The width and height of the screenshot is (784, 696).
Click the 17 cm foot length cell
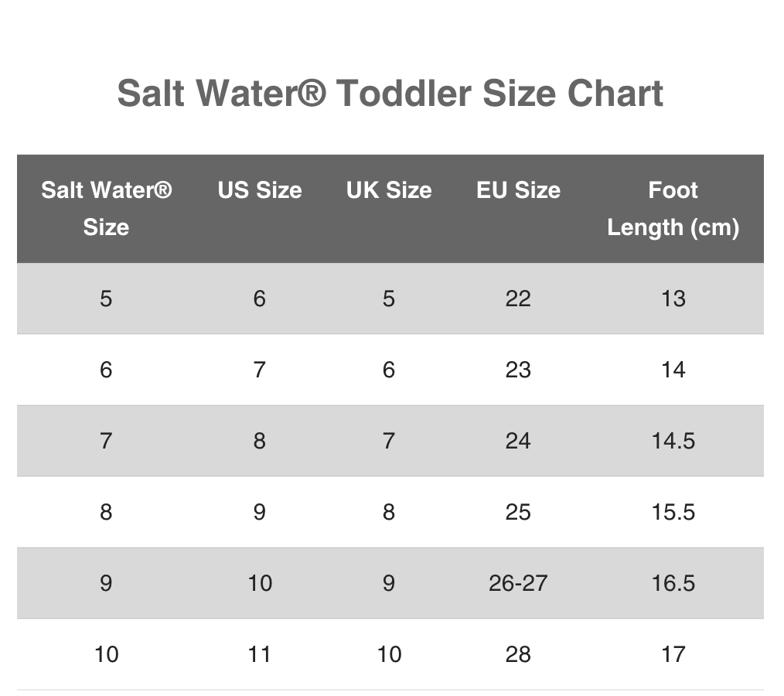[x=673, y=654]
